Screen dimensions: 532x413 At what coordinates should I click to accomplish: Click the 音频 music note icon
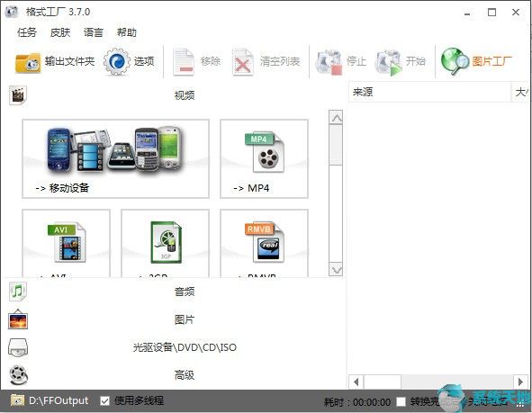(18, 292)
